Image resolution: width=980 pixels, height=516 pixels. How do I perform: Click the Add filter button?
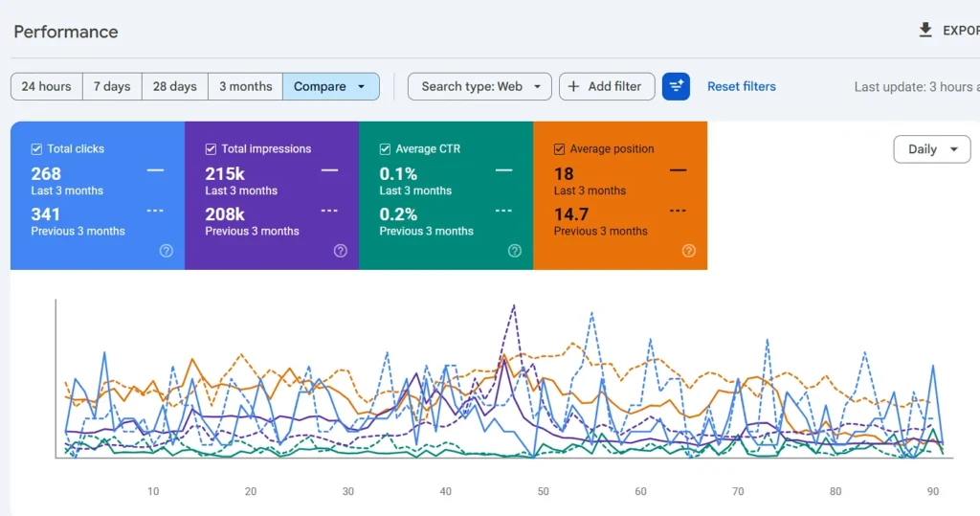tap(607, 86)
